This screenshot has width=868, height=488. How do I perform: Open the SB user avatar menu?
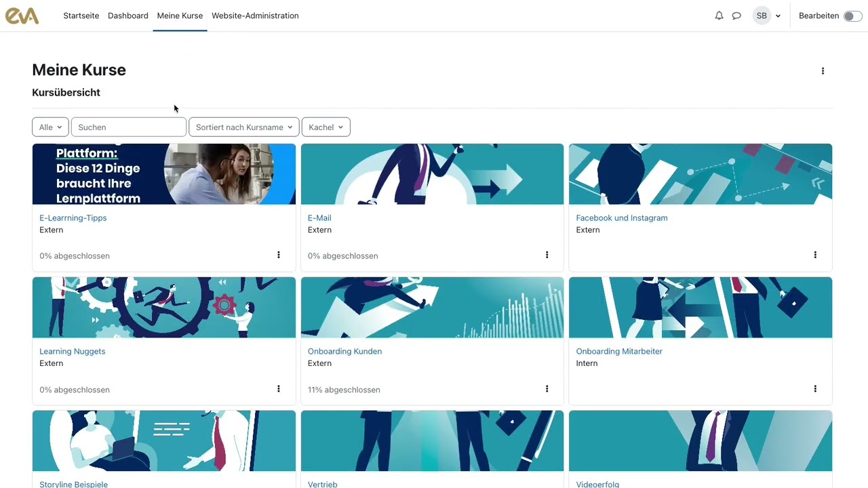click(x=762, y=16)
